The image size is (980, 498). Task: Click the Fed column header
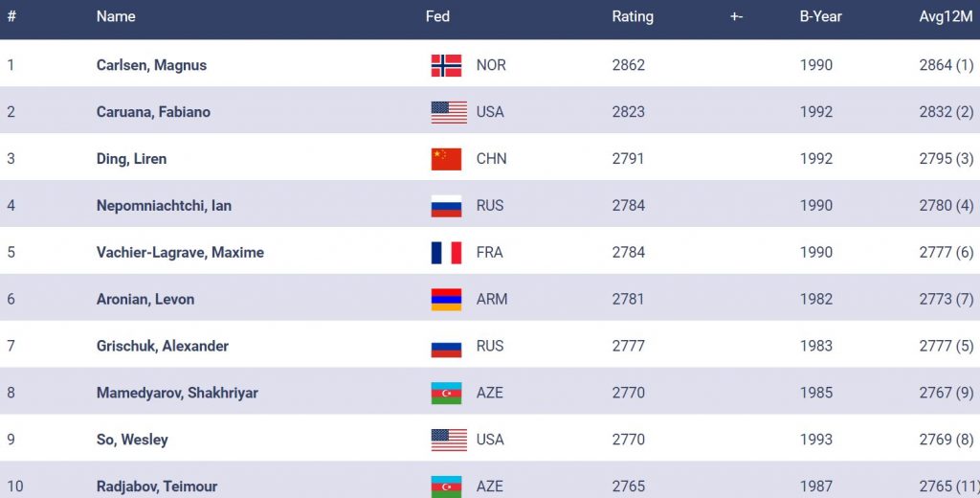pyautogui.click(x=437, y=16)
